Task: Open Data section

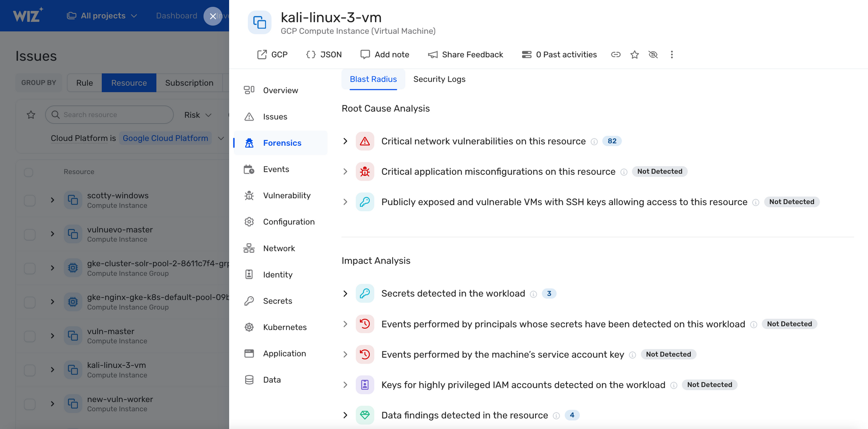Action: tap(280, 380)
